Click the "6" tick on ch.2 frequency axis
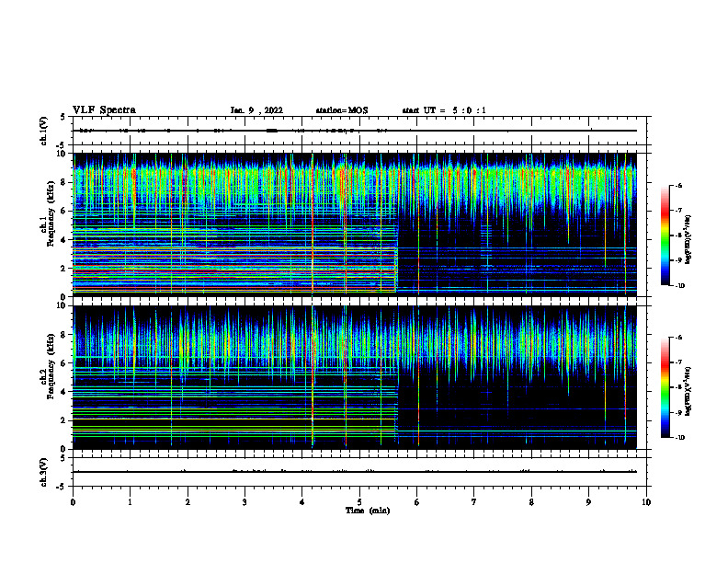 point(64,363)
